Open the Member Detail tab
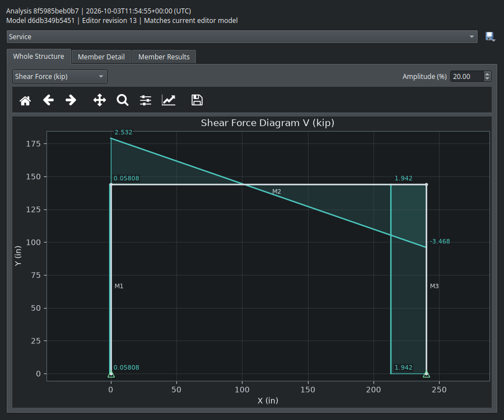Viewport: 504px width, 420px height. pos(101,57)
